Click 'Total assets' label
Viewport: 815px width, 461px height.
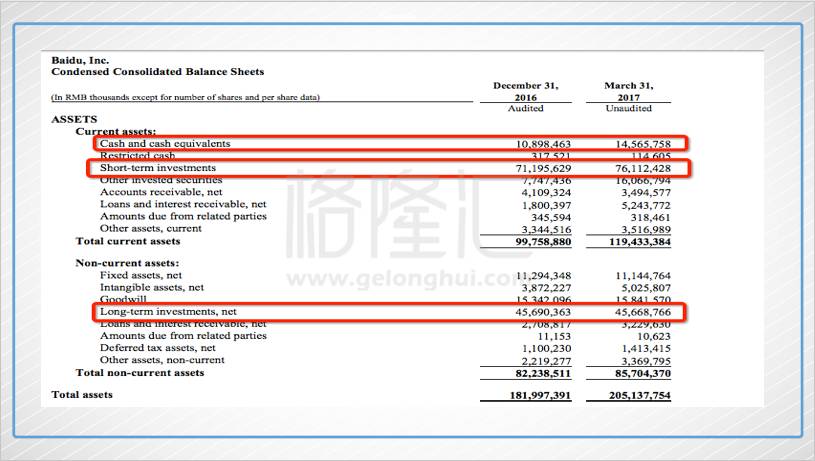82,395
